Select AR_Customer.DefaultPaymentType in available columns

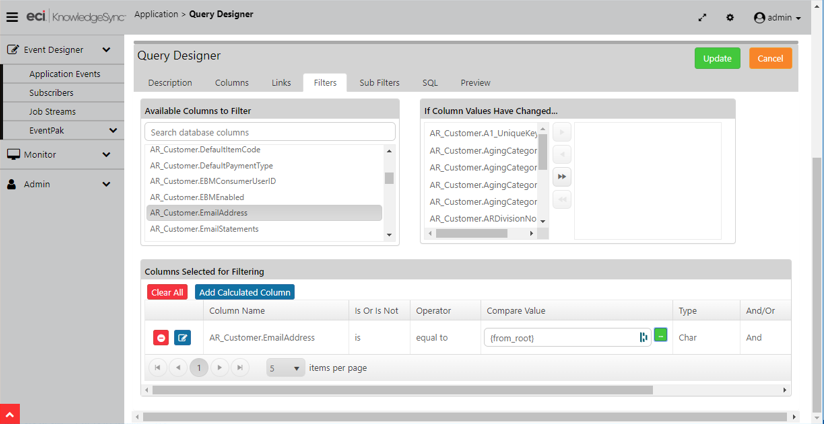pos(264,166)
